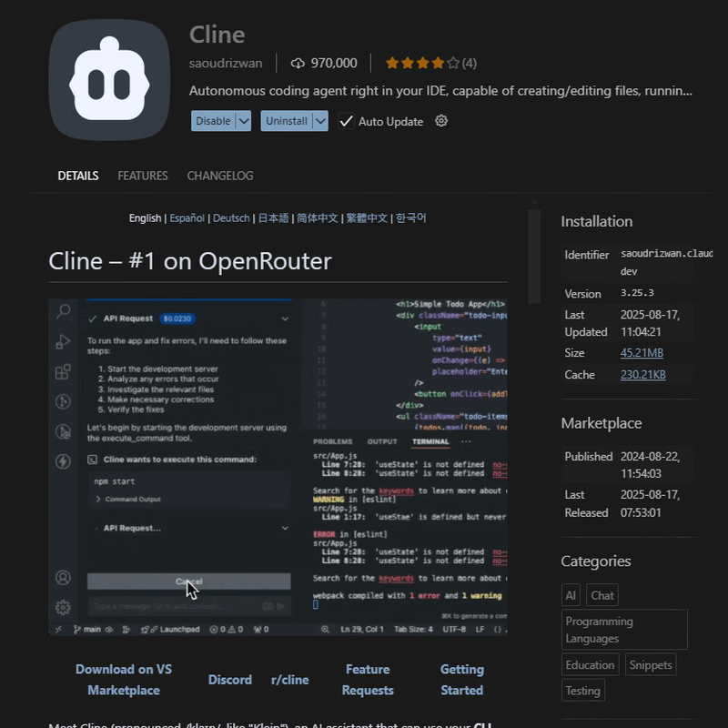Open the Español language link
The height and width of the screenshot is (728, 728).
pyautogui.click(x=187, y=217)
